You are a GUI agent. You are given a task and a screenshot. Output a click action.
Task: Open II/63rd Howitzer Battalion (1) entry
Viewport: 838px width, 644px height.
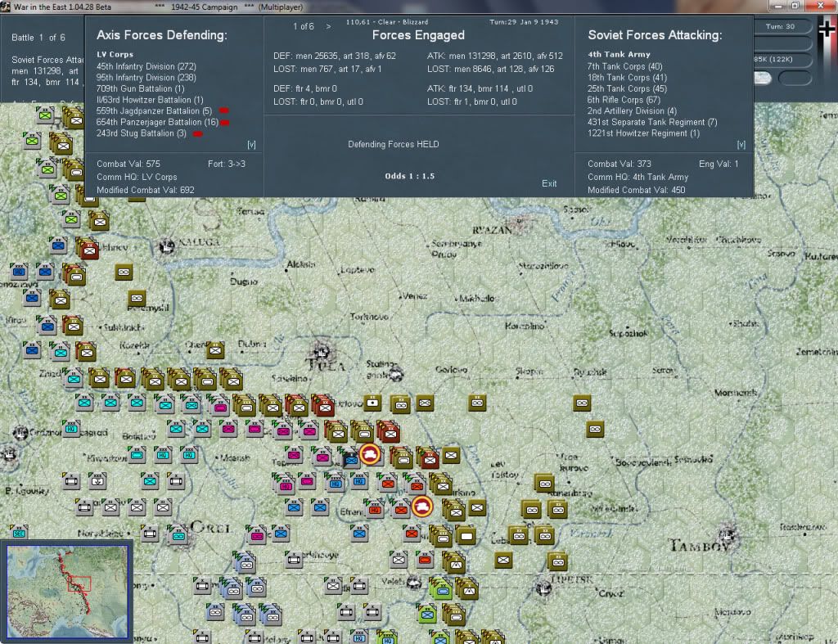pos(150,100)
